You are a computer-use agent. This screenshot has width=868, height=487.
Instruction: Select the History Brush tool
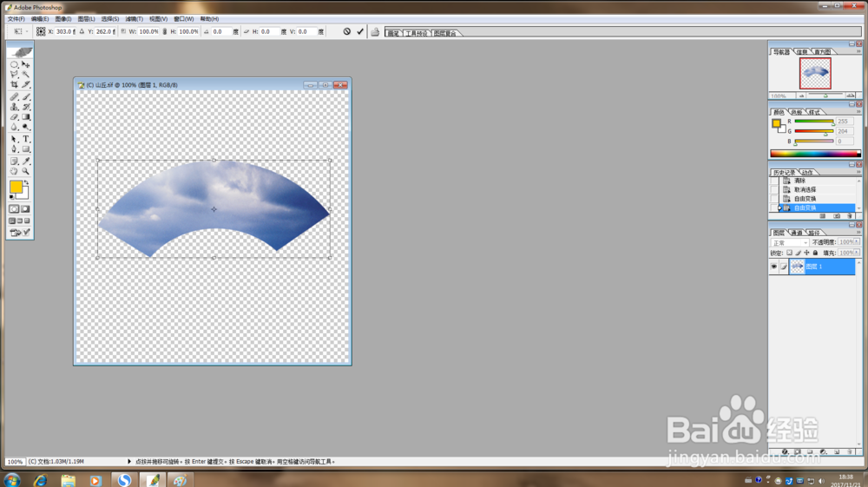pos(25,107)
